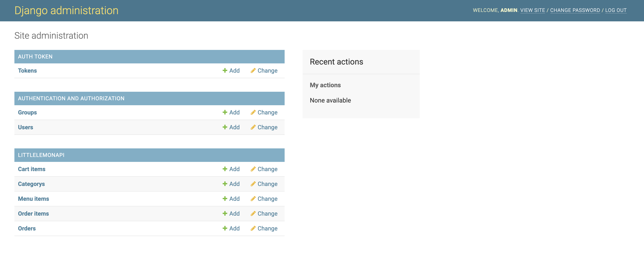Click the plus icon to add Tokens
The height and width of the screenshot is (268, 644).
point(225,71)
